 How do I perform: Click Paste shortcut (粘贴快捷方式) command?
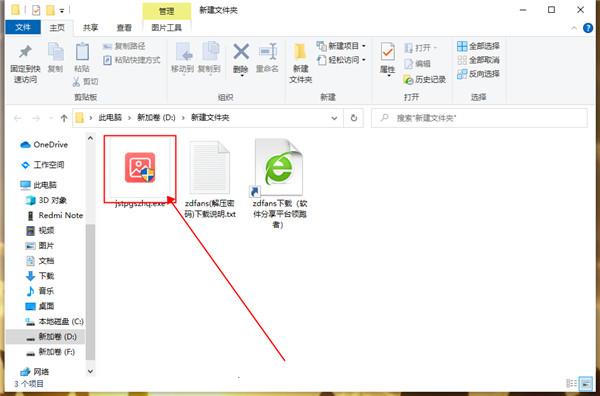click(132, 60)
